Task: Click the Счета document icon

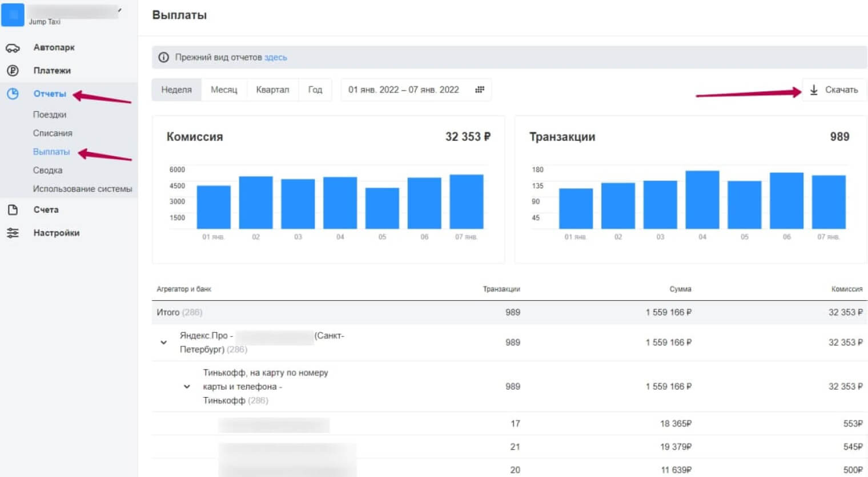Action: 13,210
